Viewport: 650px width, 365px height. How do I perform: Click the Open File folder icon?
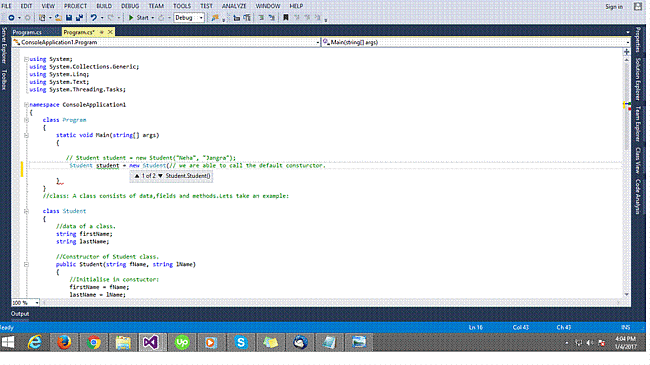58,18
